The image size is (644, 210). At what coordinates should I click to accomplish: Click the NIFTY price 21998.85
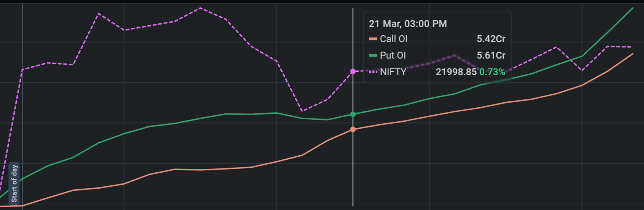tap(456, 72)
